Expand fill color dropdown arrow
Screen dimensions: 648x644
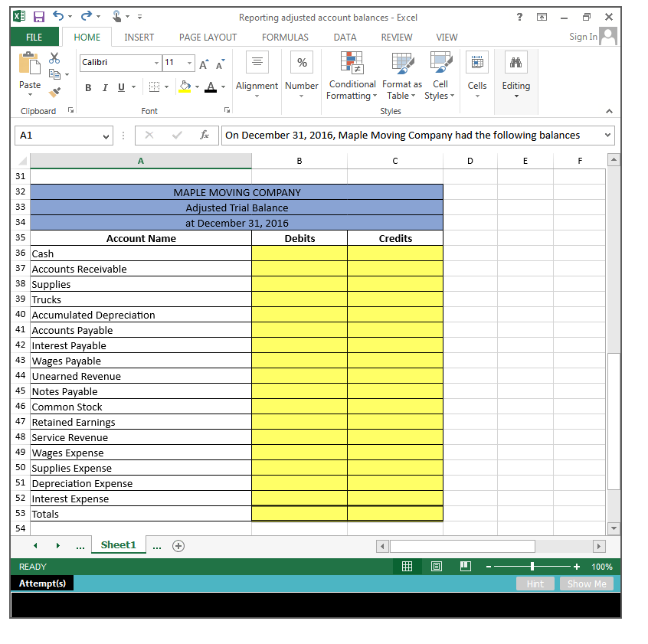point(197,87)
